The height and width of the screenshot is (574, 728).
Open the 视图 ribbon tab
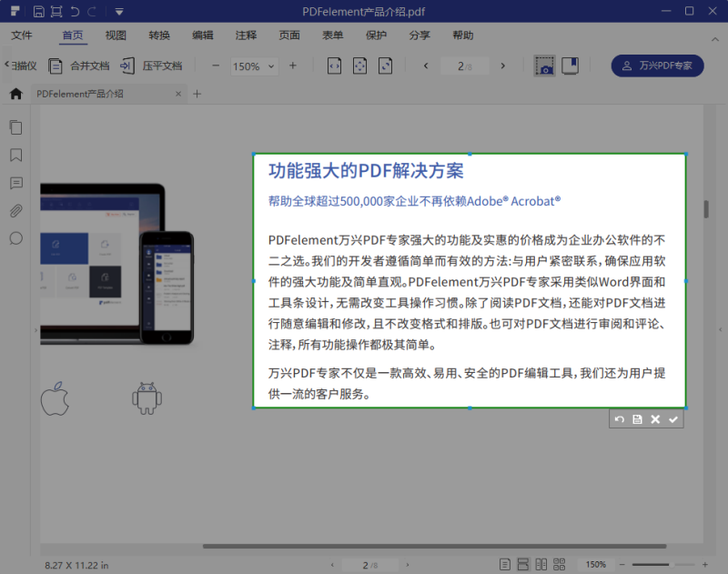(116, 35)
